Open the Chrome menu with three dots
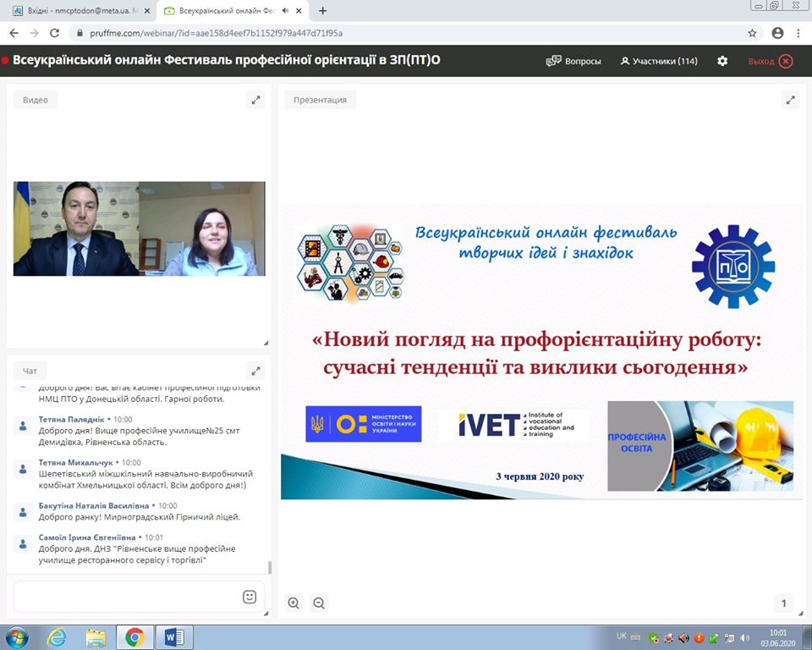 tap(799, 33)
